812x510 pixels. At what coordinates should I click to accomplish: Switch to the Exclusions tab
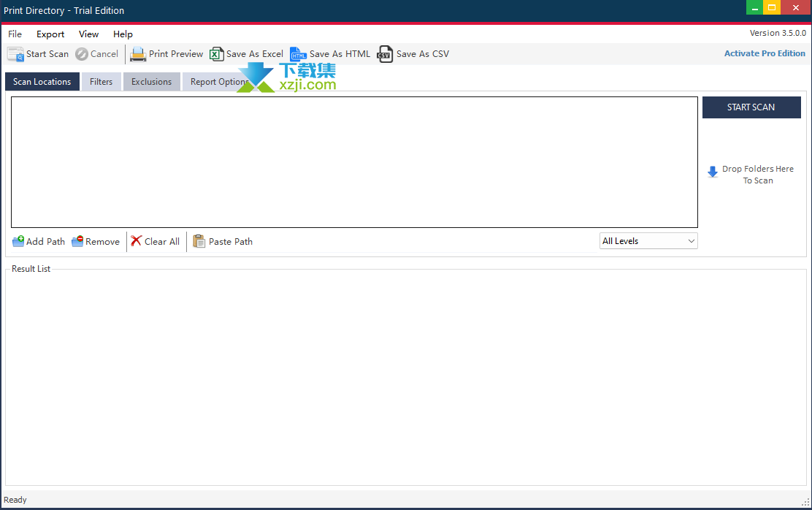[x=151, y=82]
